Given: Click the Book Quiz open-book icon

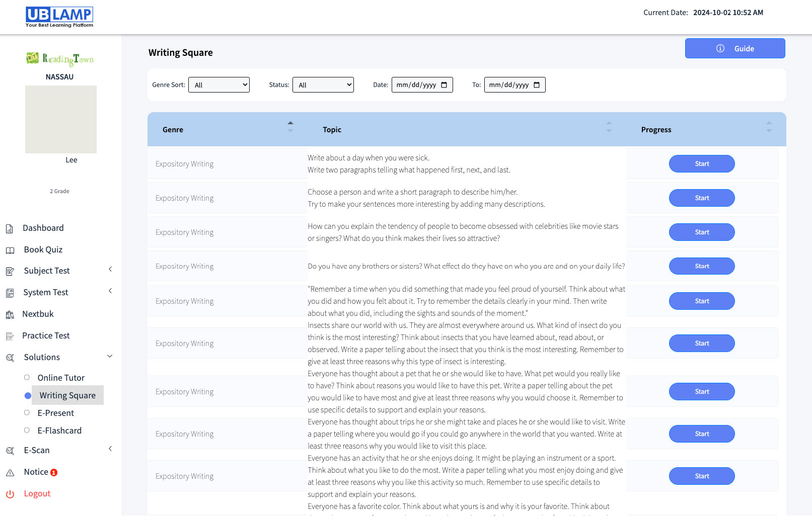Looking at the screenshot, I should click(10, 250).
